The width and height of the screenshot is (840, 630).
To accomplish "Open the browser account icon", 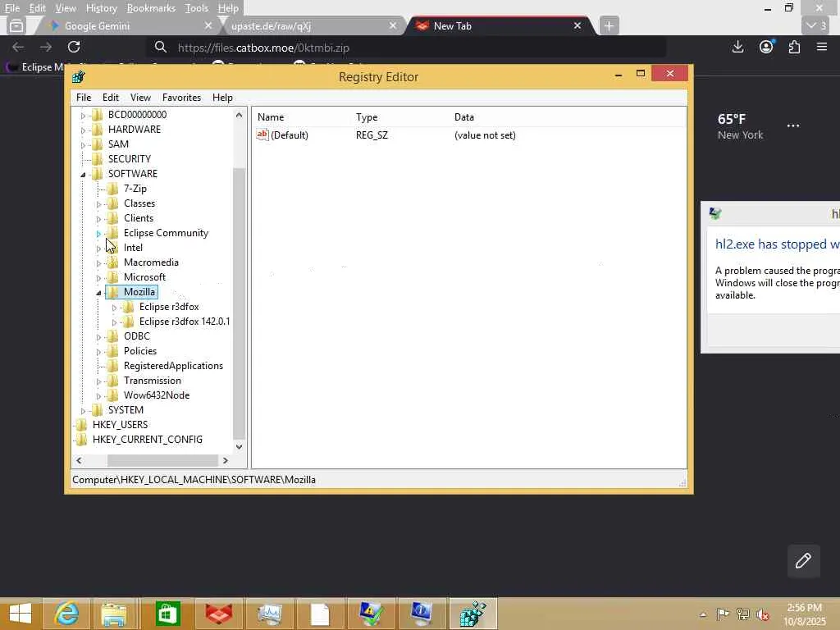I will [x=766, y=47].
